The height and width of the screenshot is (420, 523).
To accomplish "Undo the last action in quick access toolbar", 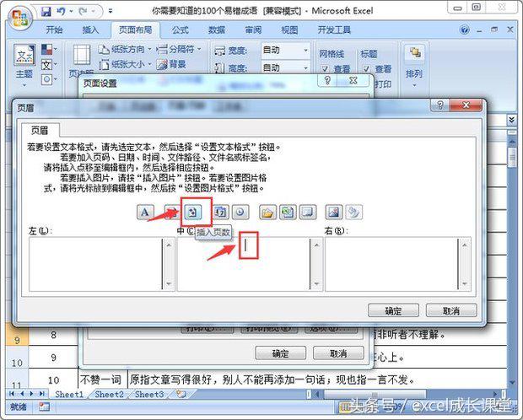I will [62, 11].
